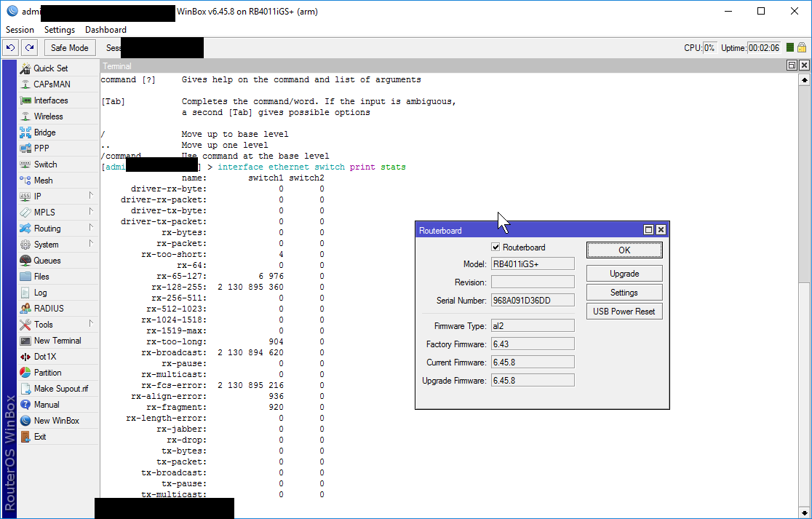Click OK in Routerboard dialog
The height and width of the screenshot is (519, 812).
click(x=624, y=250)
